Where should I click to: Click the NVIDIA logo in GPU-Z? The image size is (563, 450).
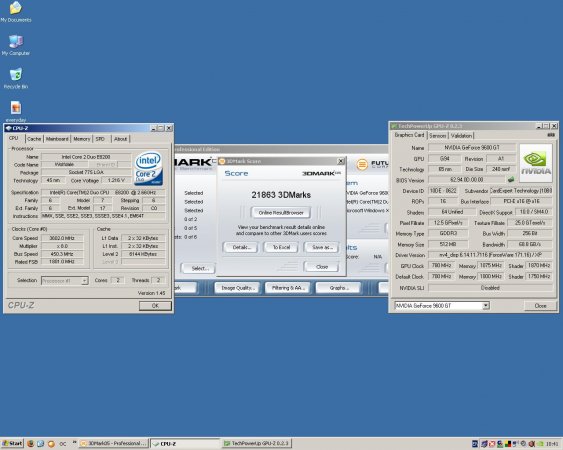point(536,163)
